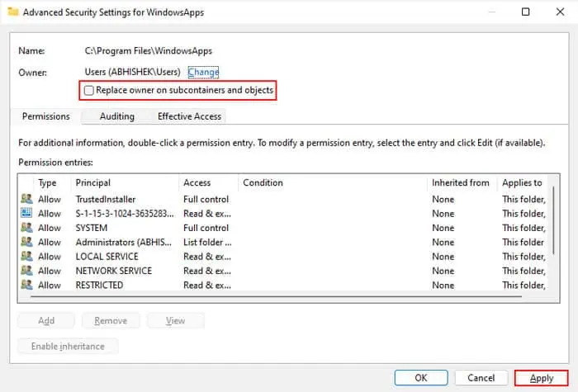Click the path C:\Program Files\WindowsApps
578x392 pixels.
pos(148,51)
